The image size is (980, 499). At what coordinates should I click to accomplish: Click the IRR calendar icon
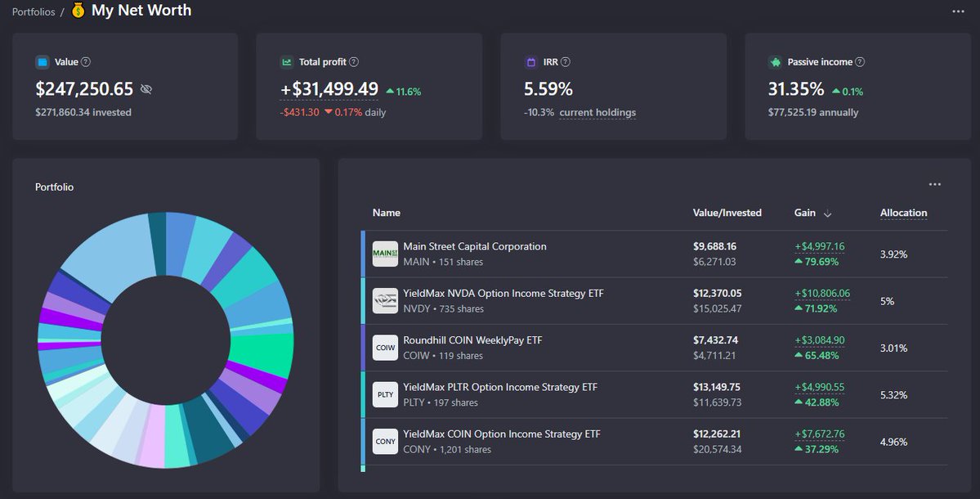[x=531, y=62]
